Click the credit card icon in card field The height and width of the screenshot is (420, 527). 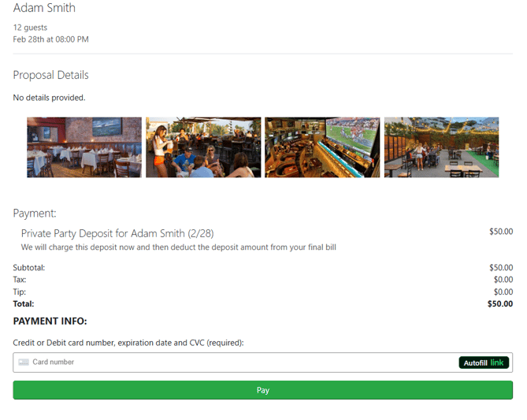[24, 362]
